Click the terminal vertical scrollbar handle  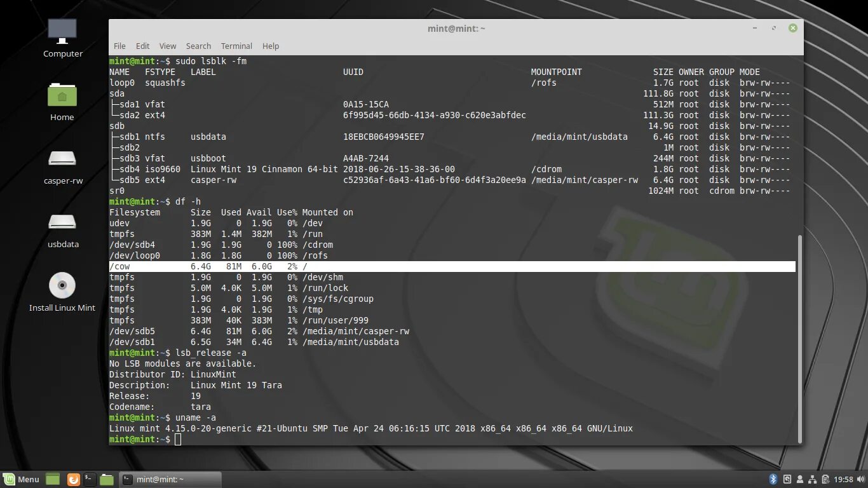(799, 338)
